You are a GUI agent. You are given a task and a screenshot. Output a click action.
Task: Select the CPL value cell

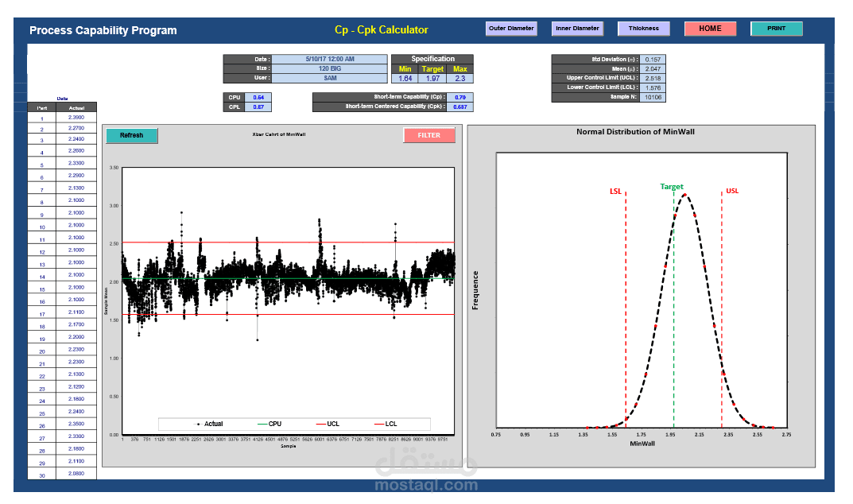pyautogui.click(x=258, y=107)
